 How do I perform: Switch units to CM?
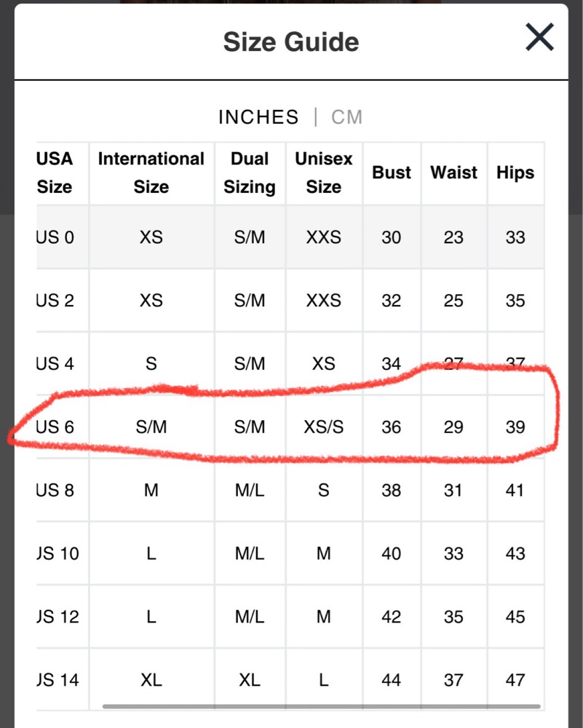point(346,117)
